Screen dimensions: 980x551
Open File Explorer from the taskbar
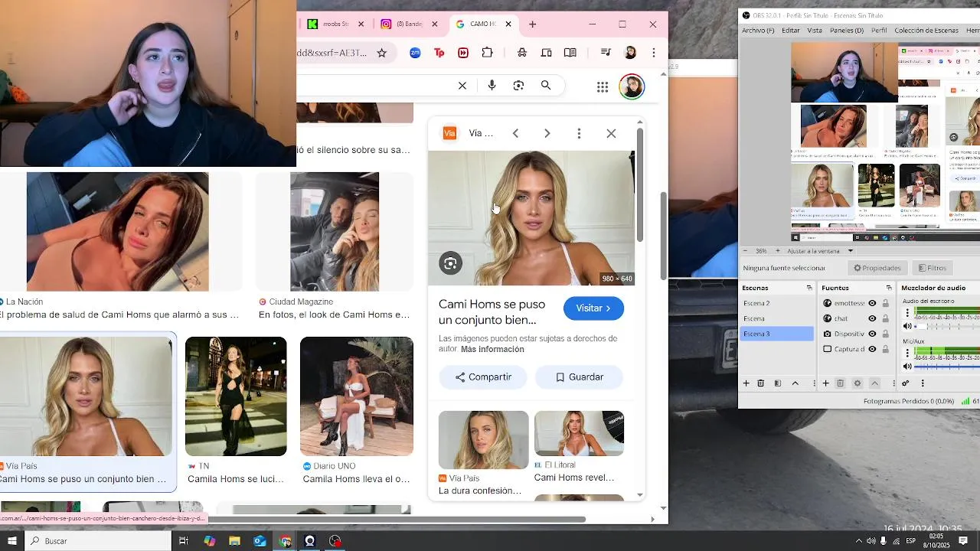coord(234,541)
